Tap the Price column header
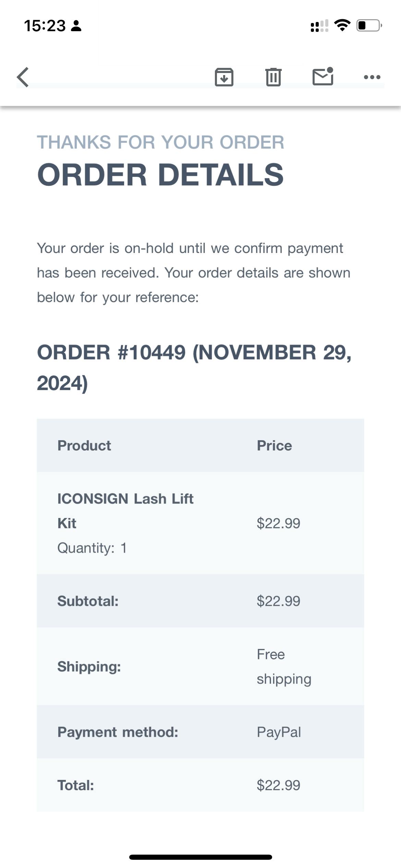Image resolution: width=401 pixels, height=868 pixels. coord(274,445)
